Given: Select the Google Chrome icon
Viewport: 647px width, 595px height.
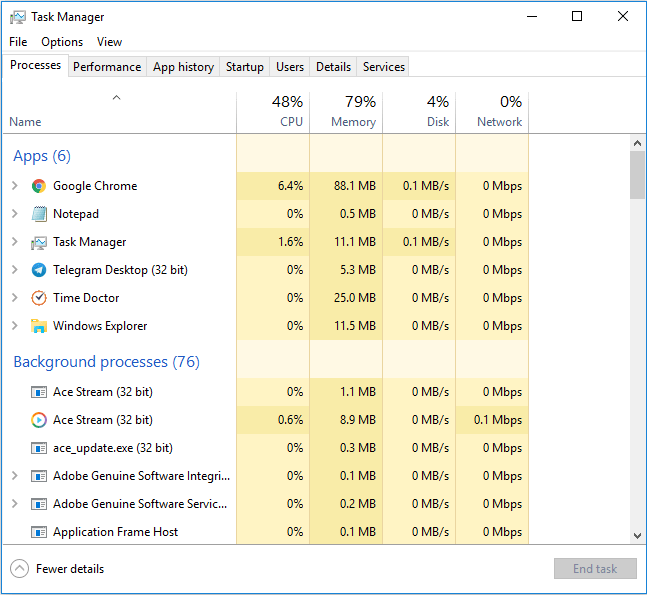Looking at the screenshot, I should coord(39,186).
